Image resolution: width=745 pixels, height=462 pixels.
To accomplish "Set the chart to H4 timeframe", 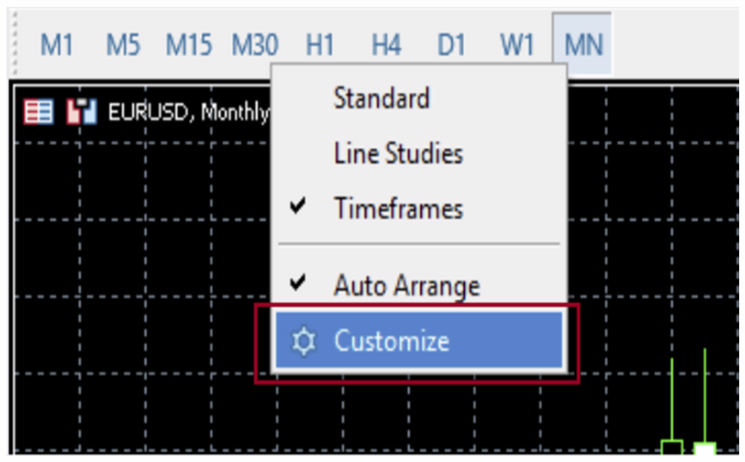I will (x=386, y=45).
